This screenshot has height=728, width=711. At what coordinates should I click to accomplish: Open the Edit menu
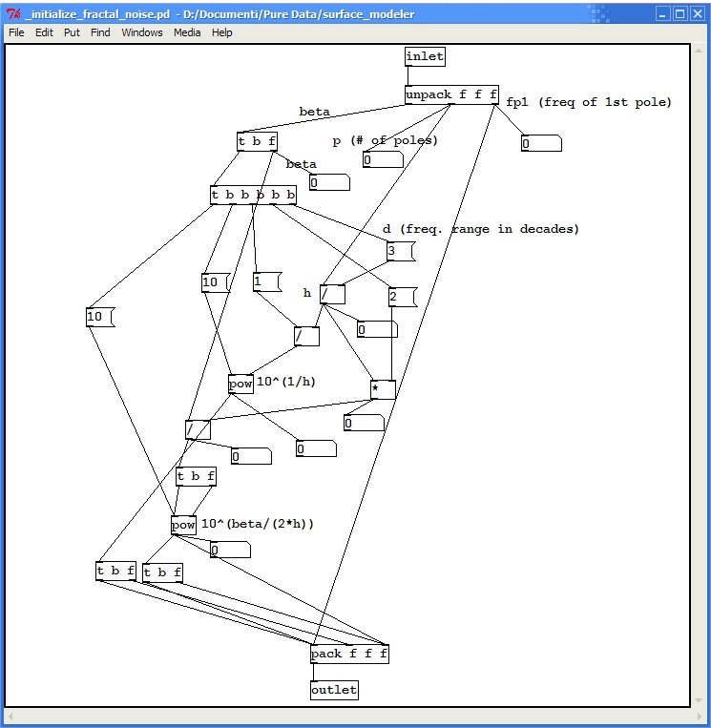click(44, 32)
